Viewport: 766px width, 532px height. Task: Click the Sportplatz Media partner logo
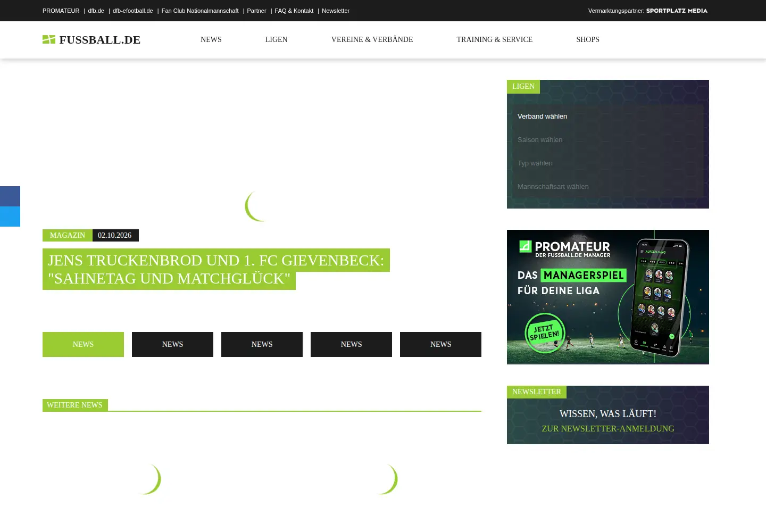(x=677, y=11)
